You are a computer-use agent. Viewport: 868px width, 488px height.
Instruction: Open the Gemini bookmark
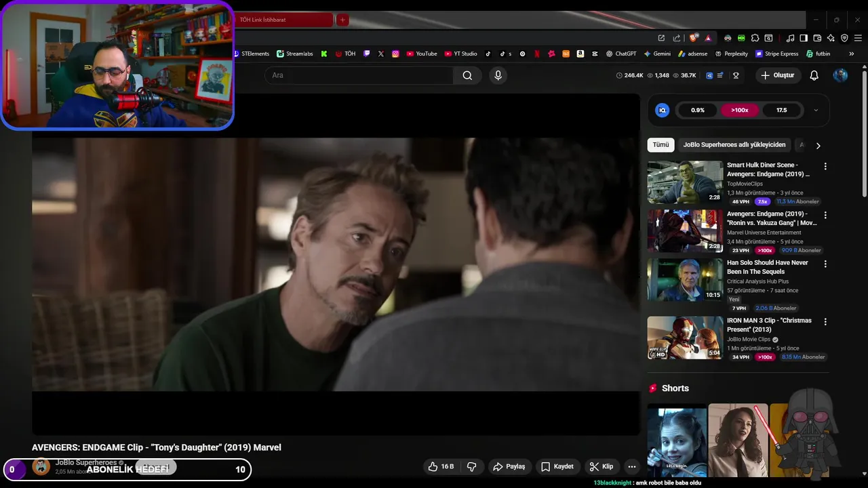tap(657, 54)
